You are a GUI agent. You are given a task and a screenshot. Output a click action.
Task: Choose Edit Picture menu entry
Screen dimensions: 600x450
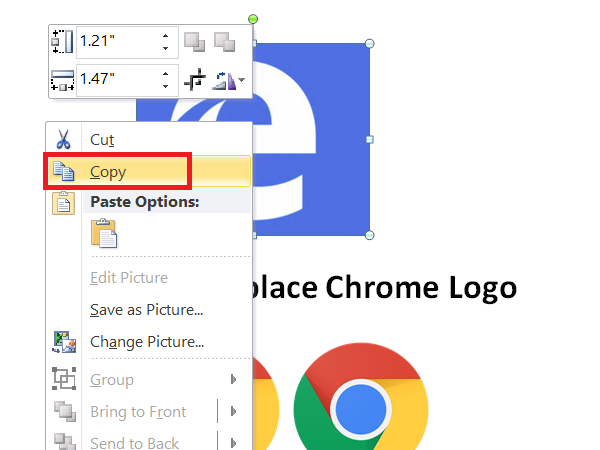coord(149,277)
